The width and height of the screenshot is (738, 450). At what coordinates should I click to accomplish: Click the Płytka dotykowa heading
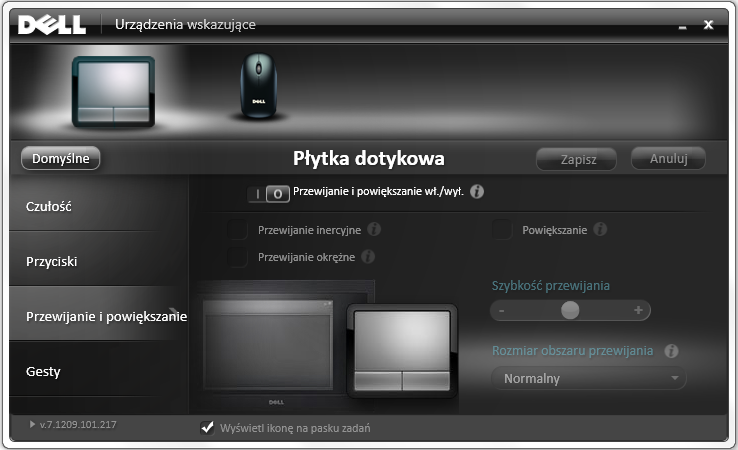(x=369, y=158)
